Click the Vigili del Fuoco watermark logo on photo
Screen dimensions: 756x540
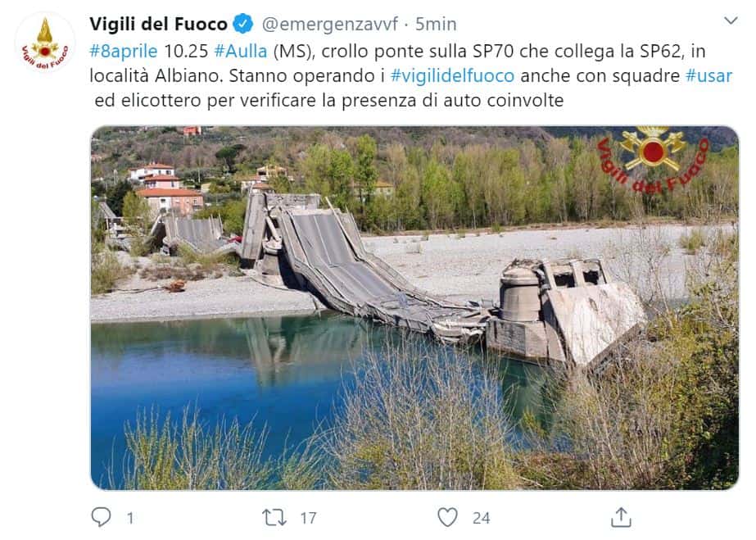tap(654, 160)
